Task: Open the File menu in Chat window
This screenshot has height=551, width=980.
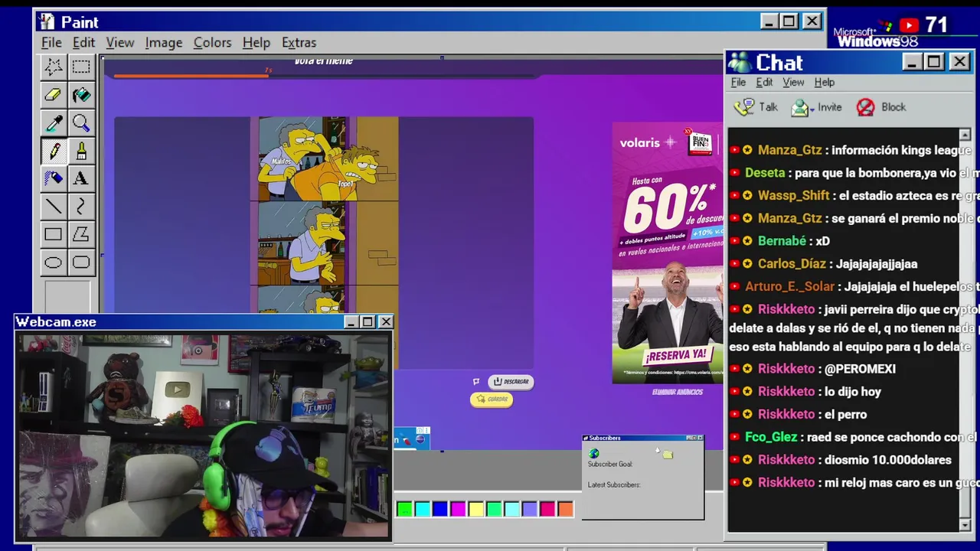Action: [738, 83]
